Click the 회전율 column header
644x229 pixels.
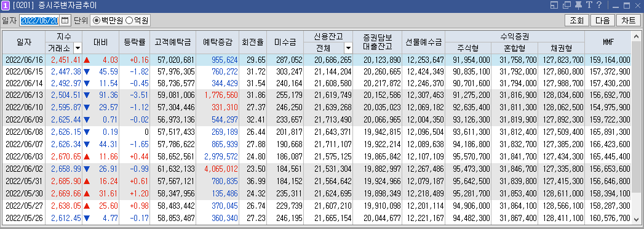click(x=253, y=42)
